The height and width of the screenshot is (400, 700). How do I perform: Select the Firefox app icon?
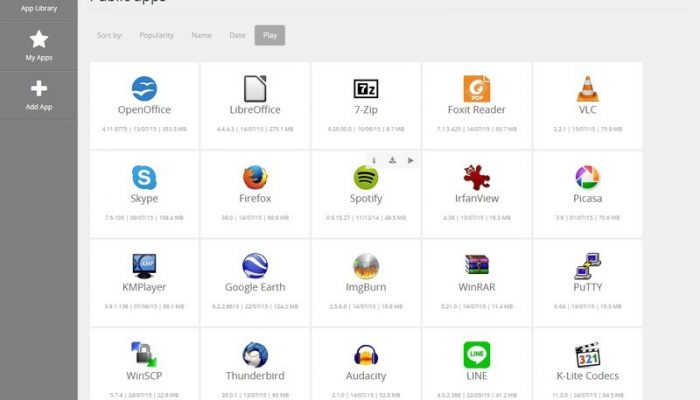pos(255,177)
